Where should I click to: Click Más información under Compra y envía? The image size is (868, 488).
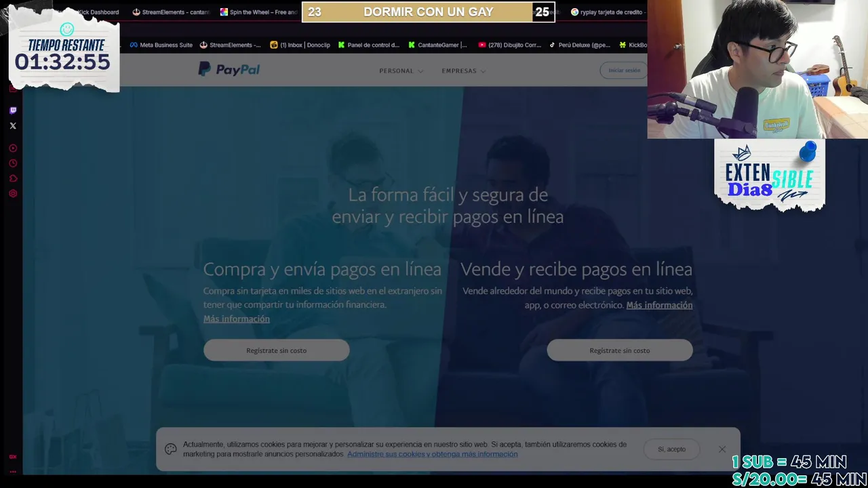237,319
